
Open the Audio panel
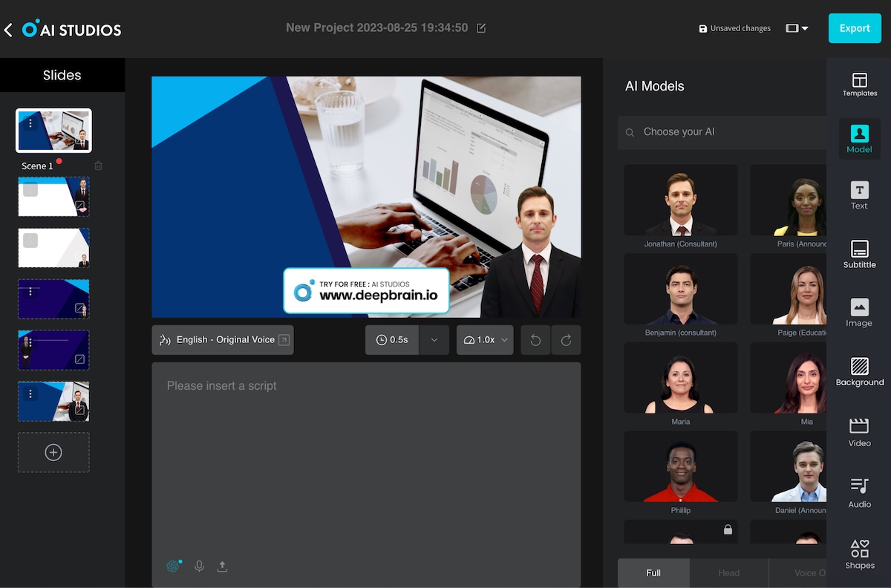click(859, 493)
